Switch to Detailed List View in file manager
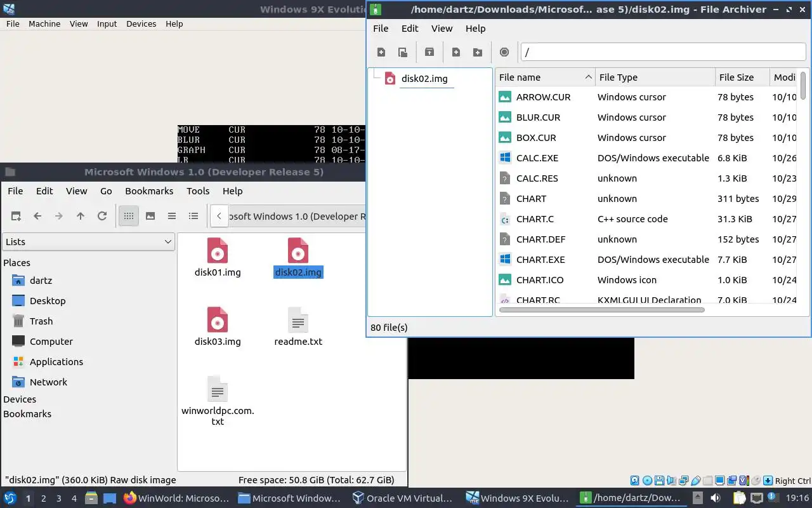The image size is (812, 508). pos(193,216)
